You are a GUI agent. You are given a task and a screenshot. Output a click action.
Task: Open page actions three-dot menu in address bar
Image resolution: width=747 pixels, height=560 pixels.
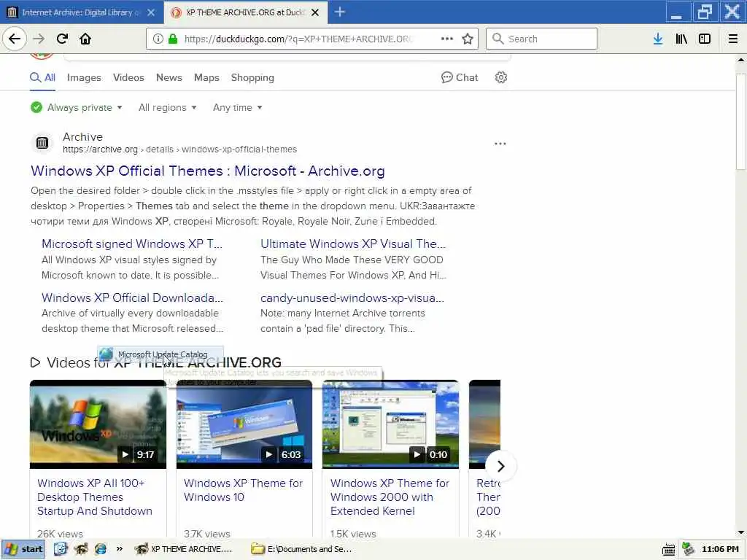pyautogui.click(x=447, y=39)
